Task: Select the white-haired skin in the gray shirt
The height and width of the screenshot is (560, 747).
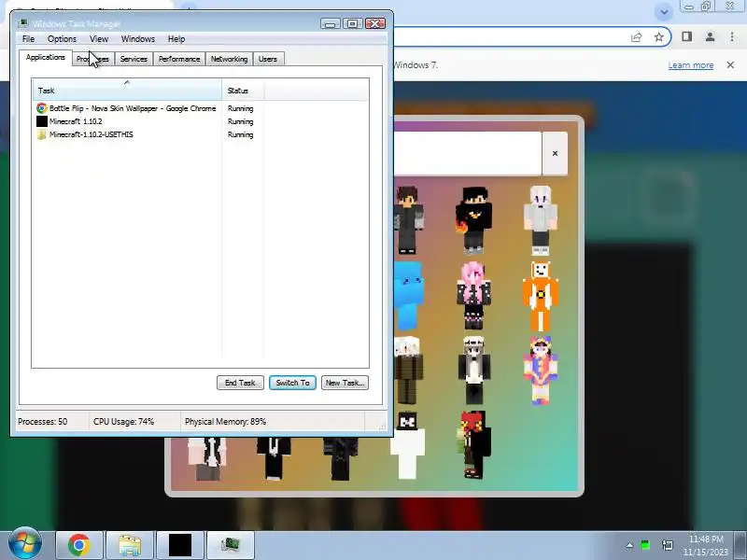Action: [541, 219]
